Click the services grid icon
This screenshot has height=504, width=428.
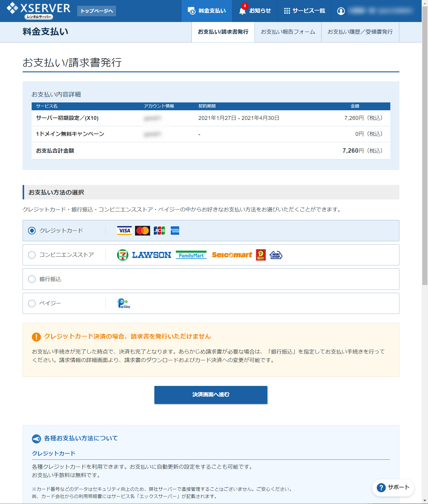click(287, 11)
